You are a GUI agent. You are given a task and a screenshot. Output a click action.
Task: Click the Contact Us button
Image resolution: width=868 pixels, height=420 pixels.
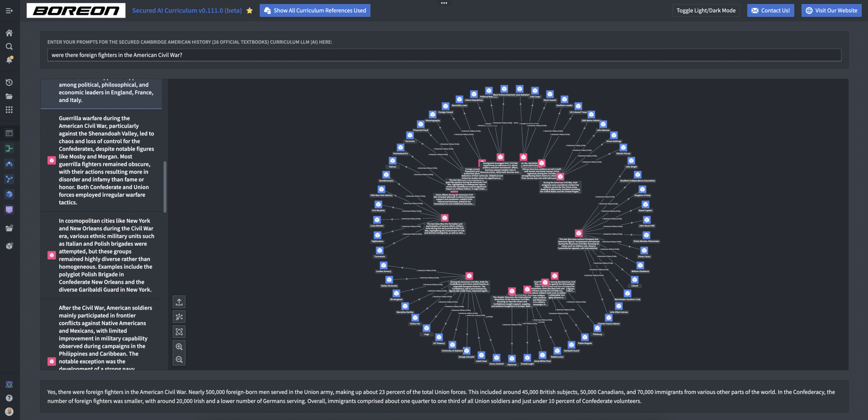pyautogui.click(x=770, y=11)
